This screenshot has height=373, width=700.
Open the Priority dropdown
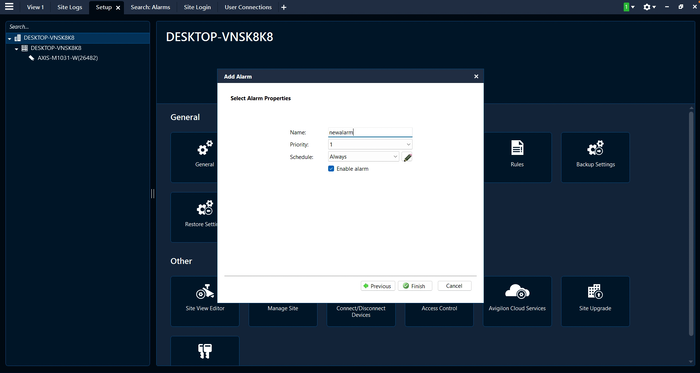pos(370,145)
